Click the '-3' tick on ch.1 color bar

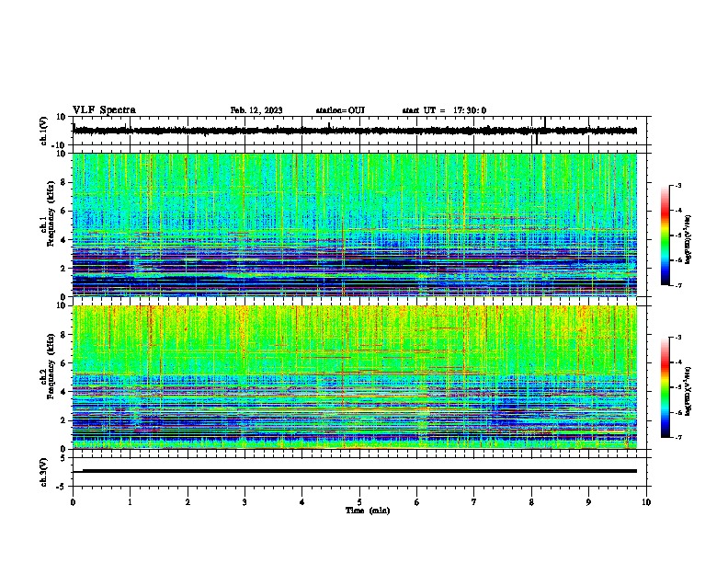[x=678, y=186]
